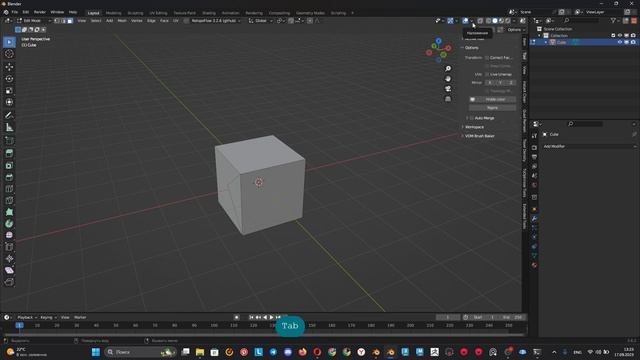
Task: Open the Mesh menu in viewport header
Action: click(122, 20)
